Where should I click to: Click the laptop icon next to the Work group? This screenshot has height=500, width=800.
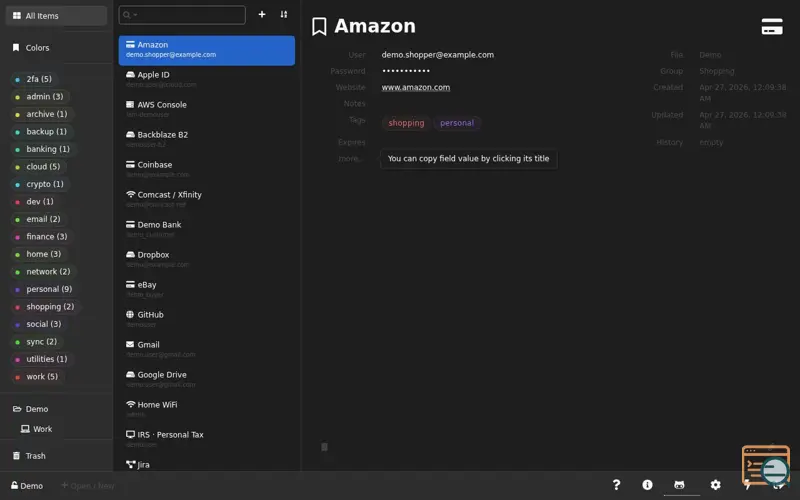pos(25,429)
